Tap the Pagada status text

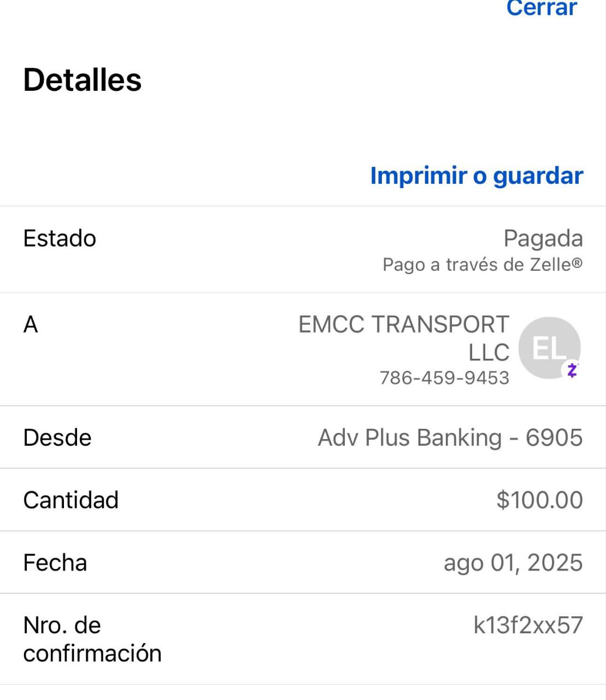pyautogui.click(x=543, y=238)
